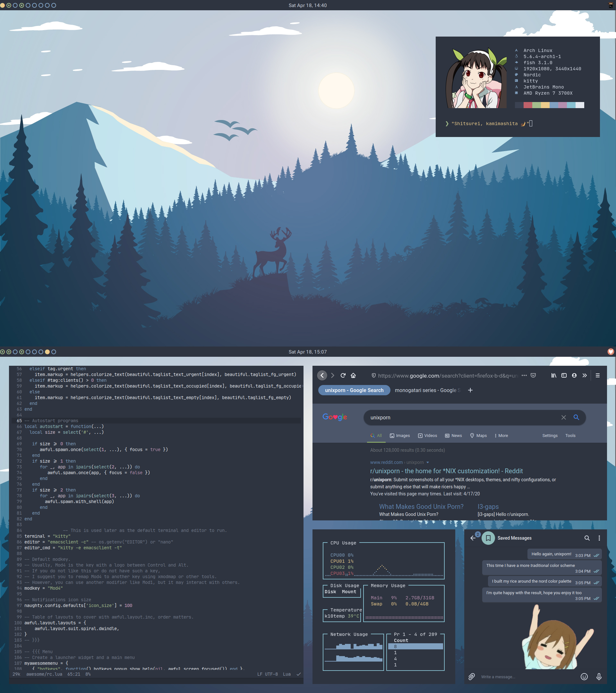This screenshot has width=616, height=693.
Task: Click awesome/rc.lua in the editor modeline
Action: click(44, 674)
